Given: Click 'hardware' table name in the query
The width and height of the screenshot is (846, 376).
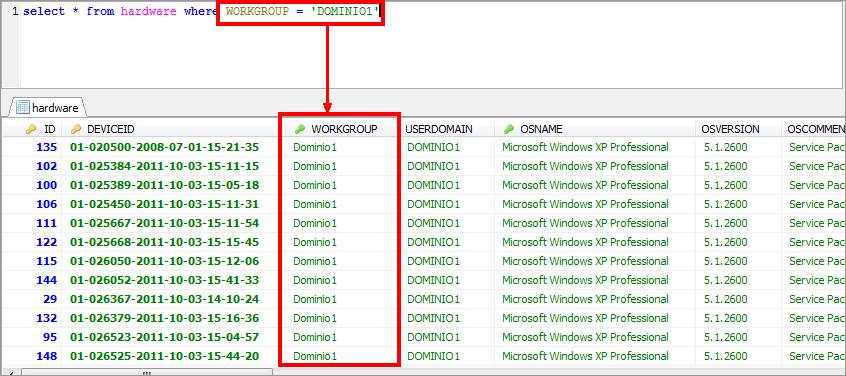Looking at the screenshot, I should 148,11.
